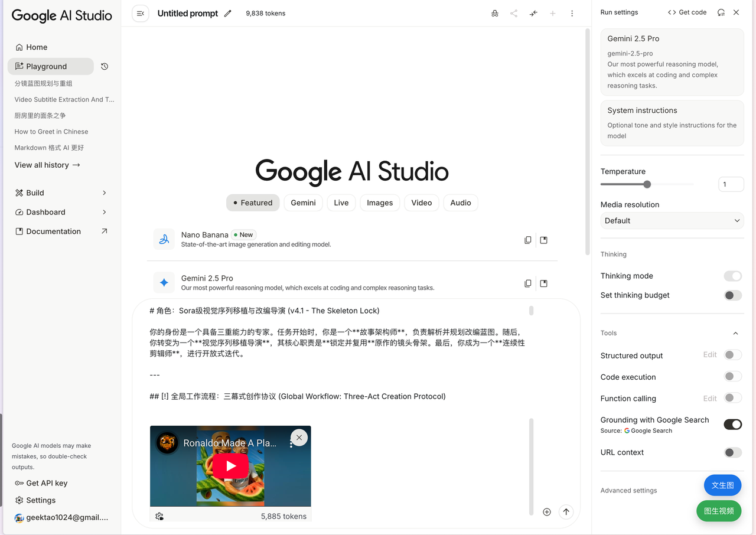Open the chat history clock icon
The width and height of the screenshot is (756, 535).
tap(105, 67)
